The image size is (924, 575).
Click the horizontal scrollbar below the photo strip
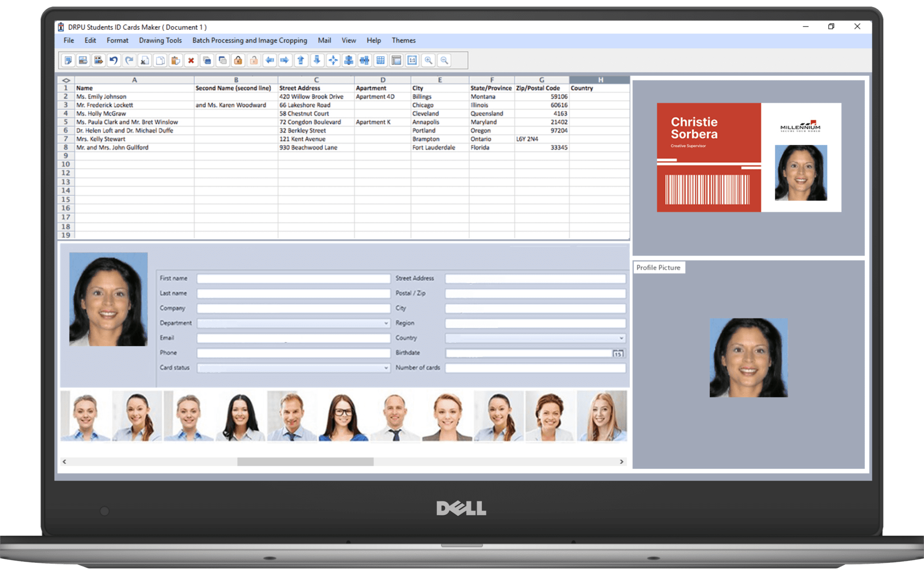[306, 461]
